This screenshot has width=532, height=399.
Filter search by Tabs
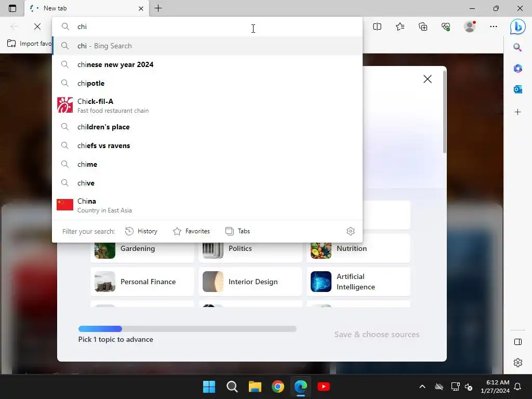click(238, 231)
